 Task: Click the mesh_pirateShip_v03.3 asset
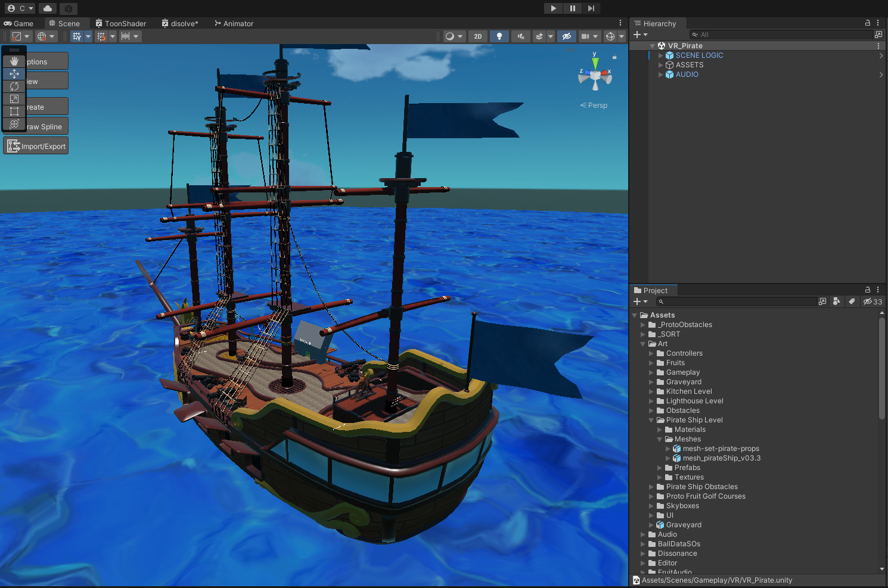[x=722, y=458]
